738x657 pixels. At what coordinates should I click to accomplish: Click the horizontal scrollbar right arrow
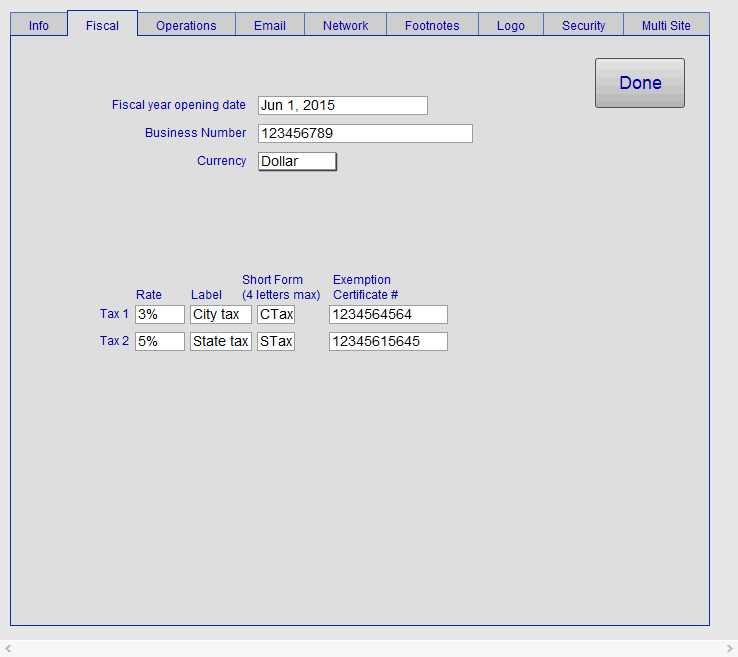(x=729, y=649)
